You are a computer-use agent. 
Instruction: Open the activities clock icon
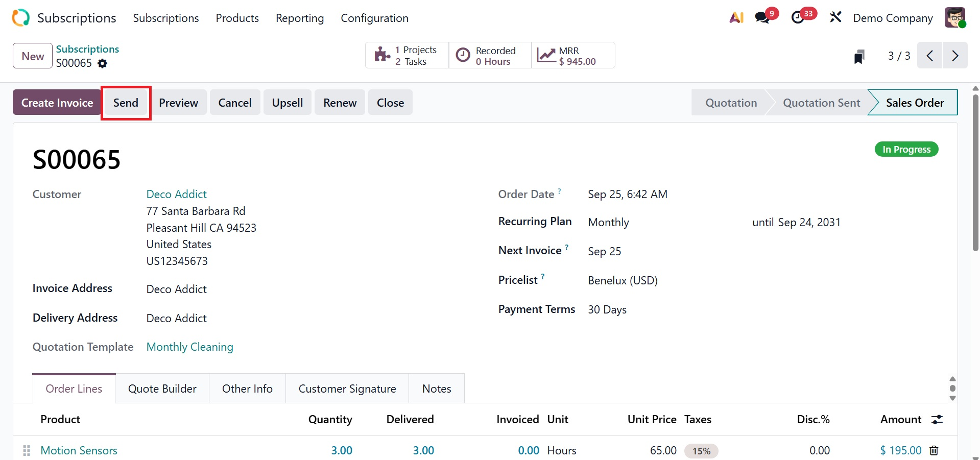coord(798,18)
